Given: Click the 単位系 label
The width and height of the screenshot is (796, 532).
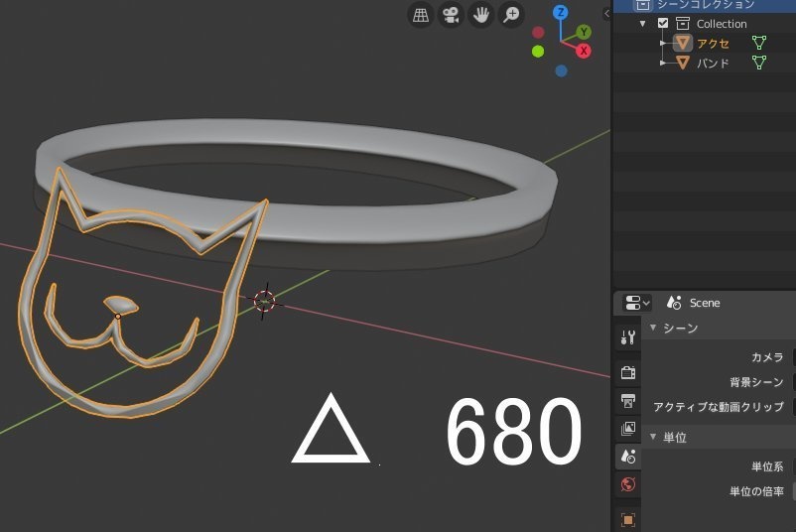Looking at the screenshot, I should [x=767, y=466].
